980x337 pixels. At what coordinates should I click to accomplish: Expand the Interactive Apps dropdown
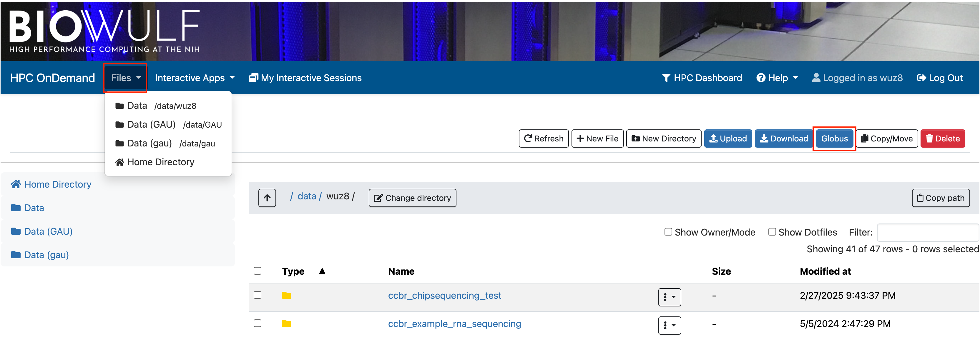(195, 78)
